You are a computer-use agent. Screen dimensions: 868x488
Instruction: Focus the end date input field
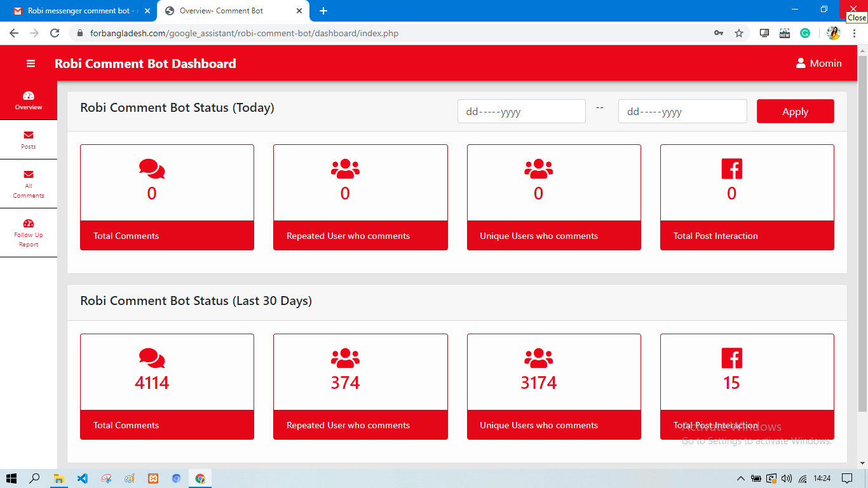tap(682, 111)
